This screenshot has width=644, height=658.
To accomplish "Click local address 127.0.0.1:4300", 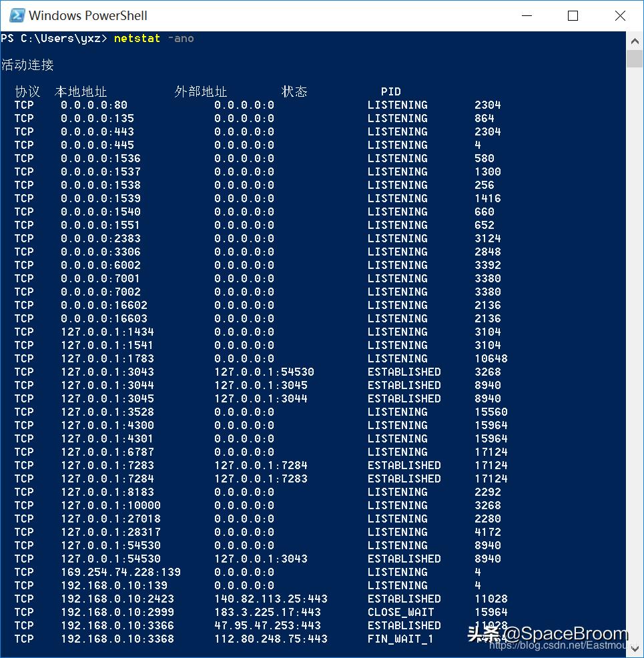I will pos(107,426).
